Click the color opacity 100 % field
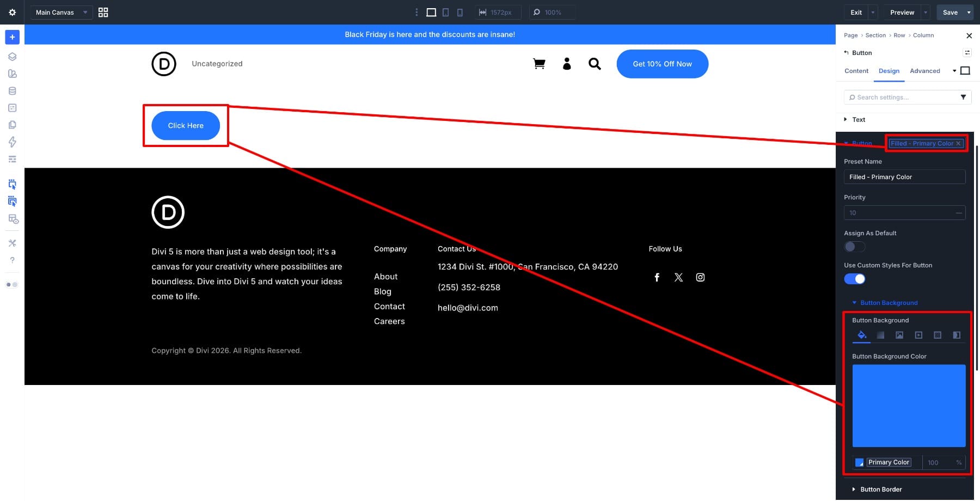 [x=944, y=462]
